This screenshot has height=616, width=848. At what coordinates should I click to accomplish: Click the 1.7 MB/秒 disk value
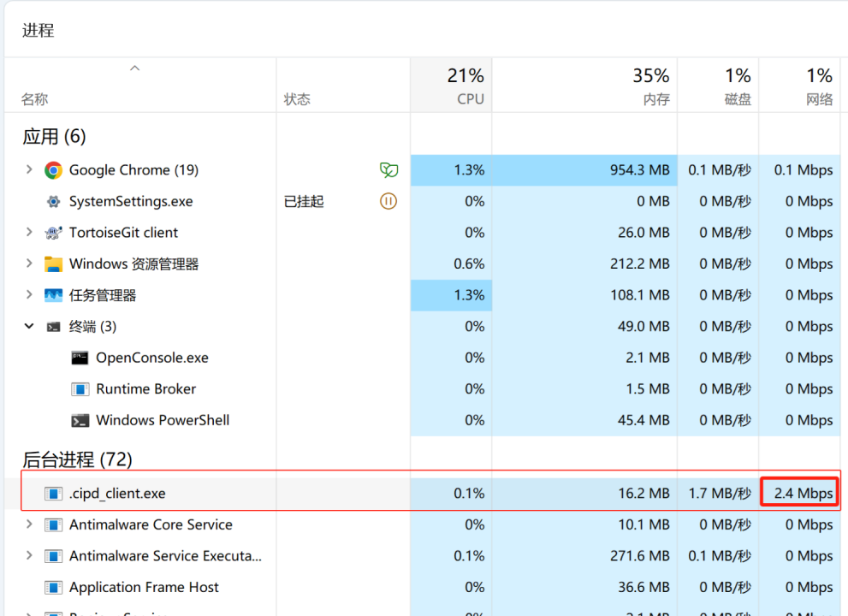(x=720, y=494)
